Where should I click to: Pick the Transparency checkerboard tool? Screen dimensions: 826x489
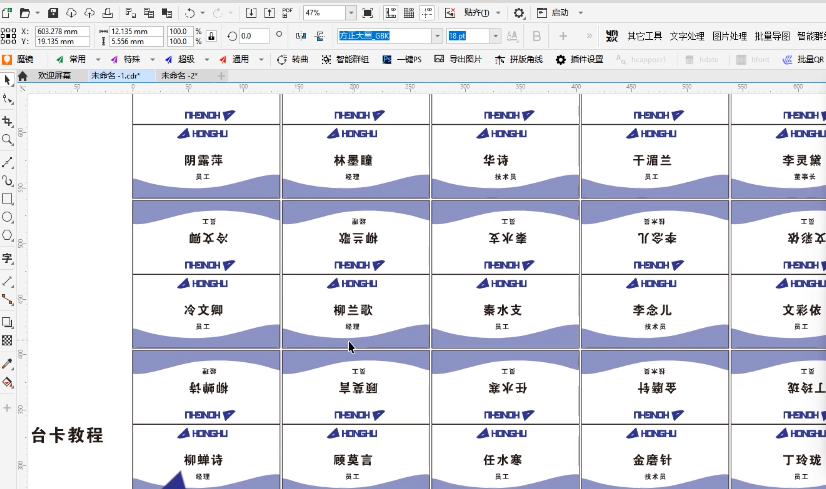7,341
